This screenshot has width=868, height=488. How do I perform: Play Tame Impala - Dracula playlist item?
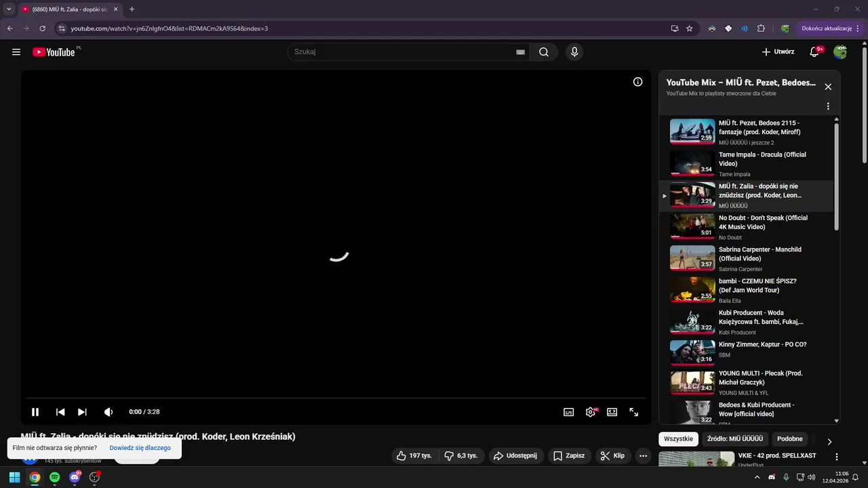click(x=746, y=164)
